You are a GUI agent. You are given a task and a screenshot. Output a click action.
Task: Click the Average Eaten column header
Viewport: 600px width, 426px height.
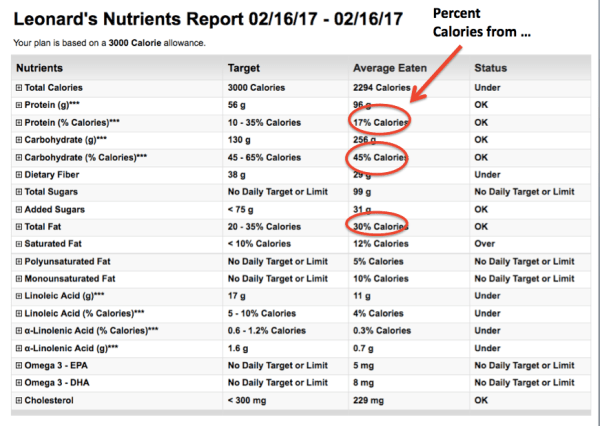click(x=389, y=68)
